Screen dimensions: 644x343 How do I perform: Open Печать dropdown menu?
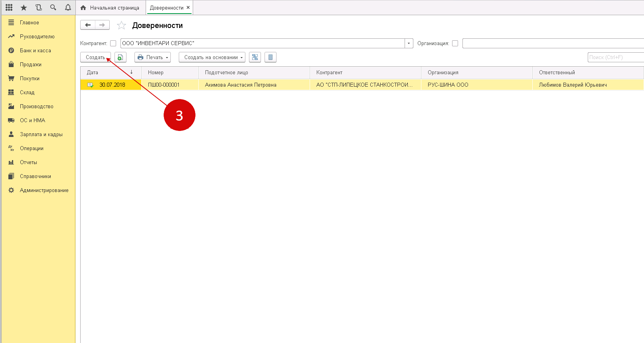coord(152,57)
